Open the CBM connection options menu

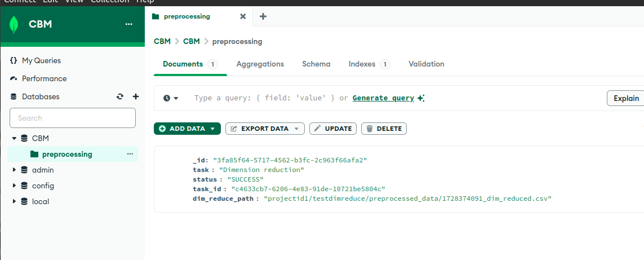click(129, 24)
